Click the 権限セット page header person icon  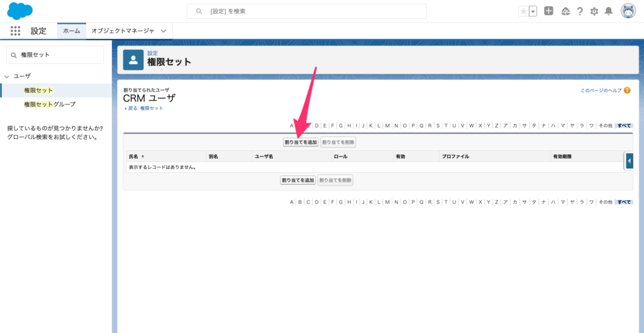click(x=133, y=60)
